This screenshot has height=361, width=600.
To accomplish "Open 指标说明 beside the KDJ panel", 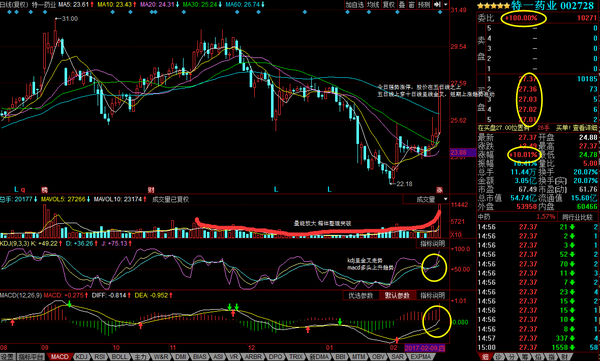I will [432, 243].
